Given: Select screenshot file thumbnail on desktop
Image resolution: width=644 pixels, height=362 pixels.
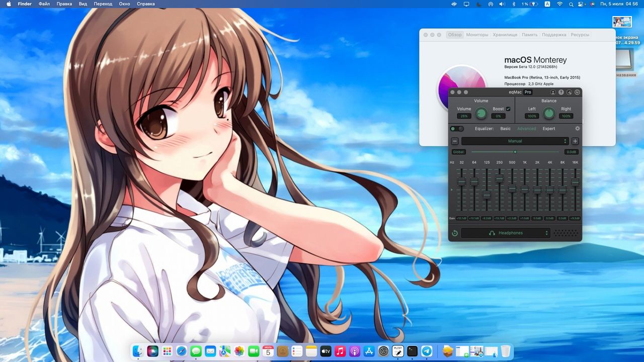Looking at the screenshot, I should (x=622, y=22).
